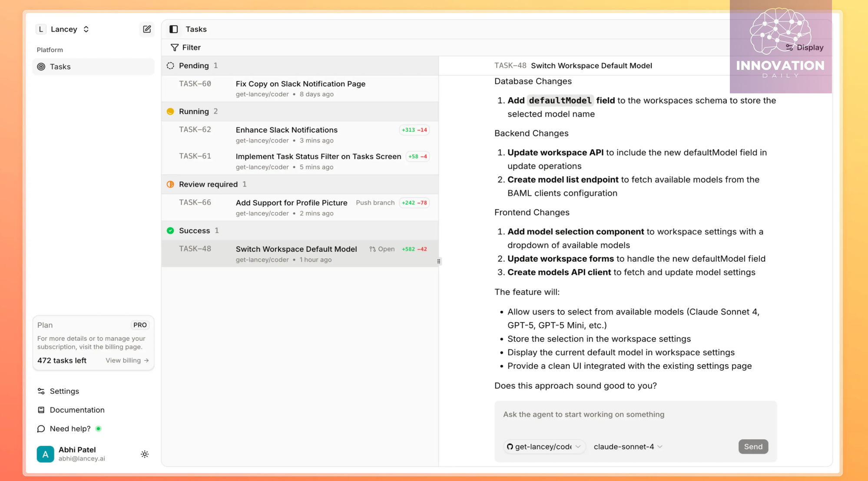Open Settings in the sidebar
The image size is (868, 481).
pyautogui.click(x=64, y=391)
